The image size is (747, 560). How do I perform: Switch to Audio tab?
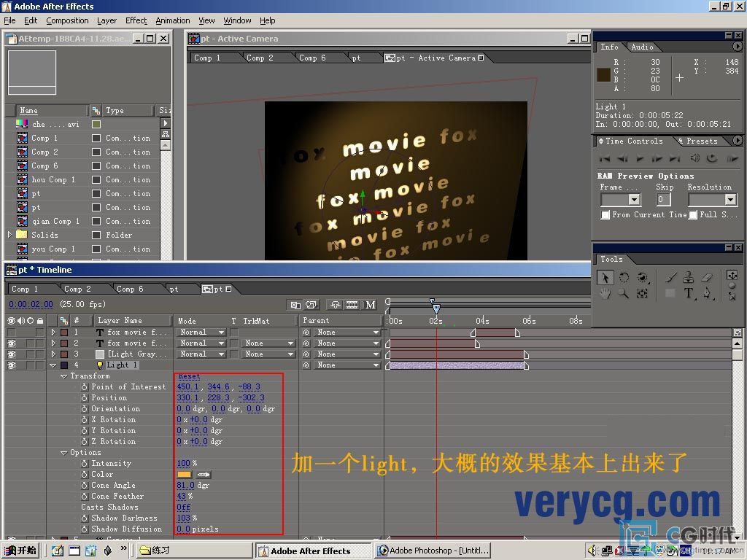point(642,47)
